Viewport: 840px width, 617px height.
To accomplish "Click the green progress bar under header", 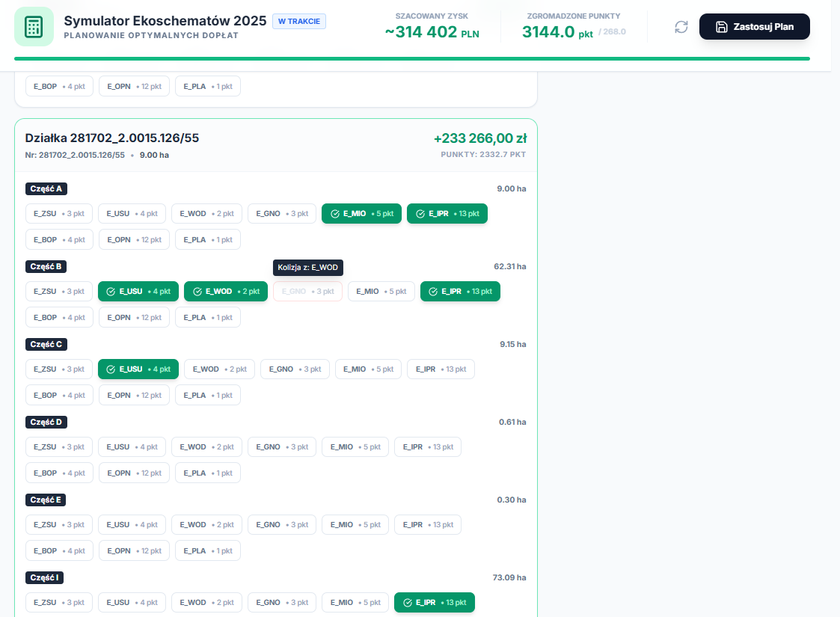I will pos(411,58).
